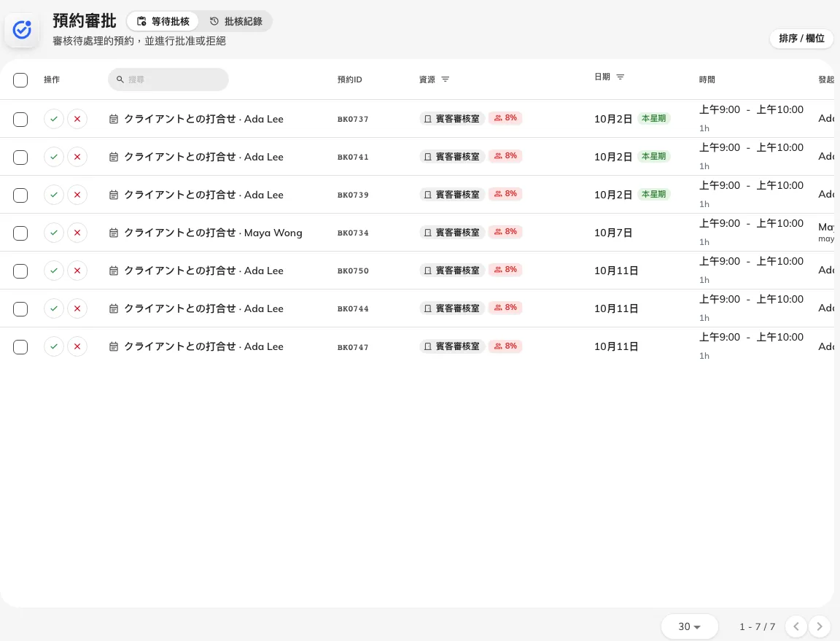Go to the previous page arrow
Screen dimensions: 840x641
point(796,626)
